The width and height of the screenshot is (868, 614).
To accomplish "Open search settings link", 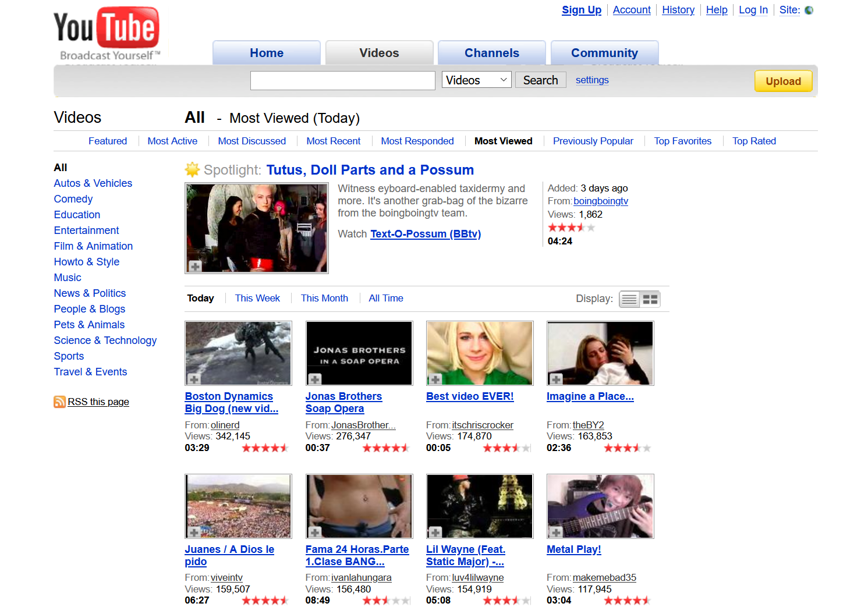I will click(592, 80).
